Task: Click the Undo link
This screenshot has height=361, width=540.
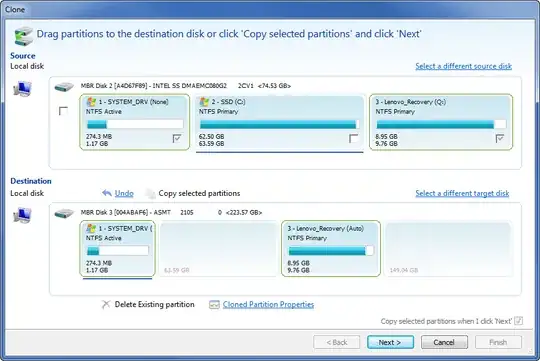Action: [124, 193]
